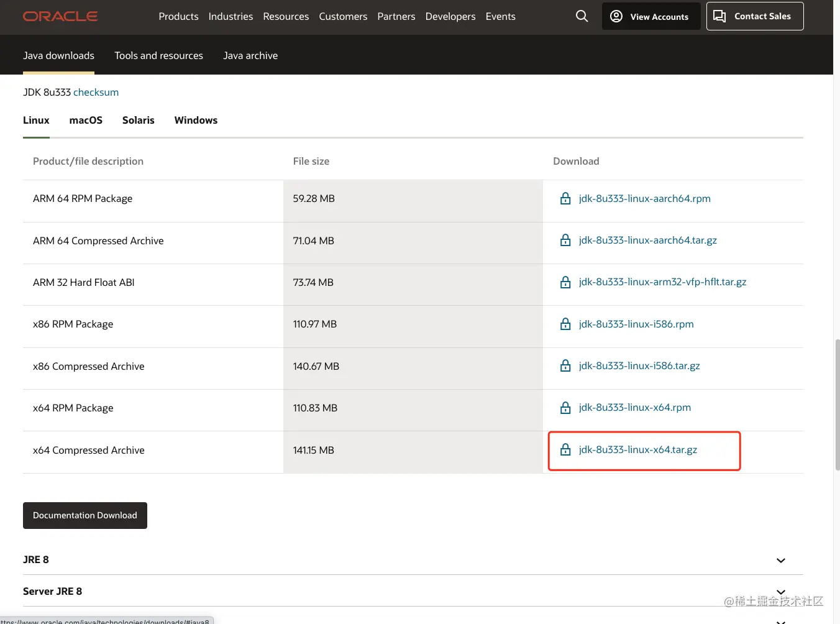
Task: Open the Developers menu
Action: point(450,16)
